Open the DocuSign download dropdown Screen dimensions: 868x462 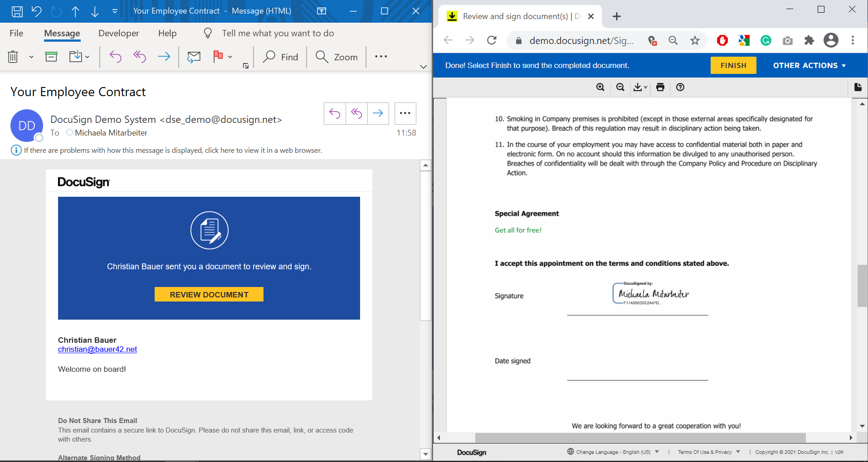coord(640,87)
